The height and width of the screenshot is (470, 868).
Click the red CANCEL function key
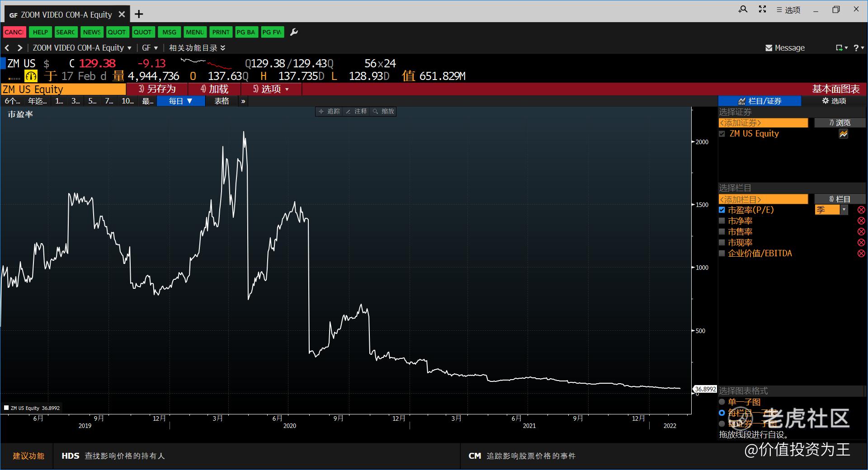pyautogui.click(x=14, y=32)
